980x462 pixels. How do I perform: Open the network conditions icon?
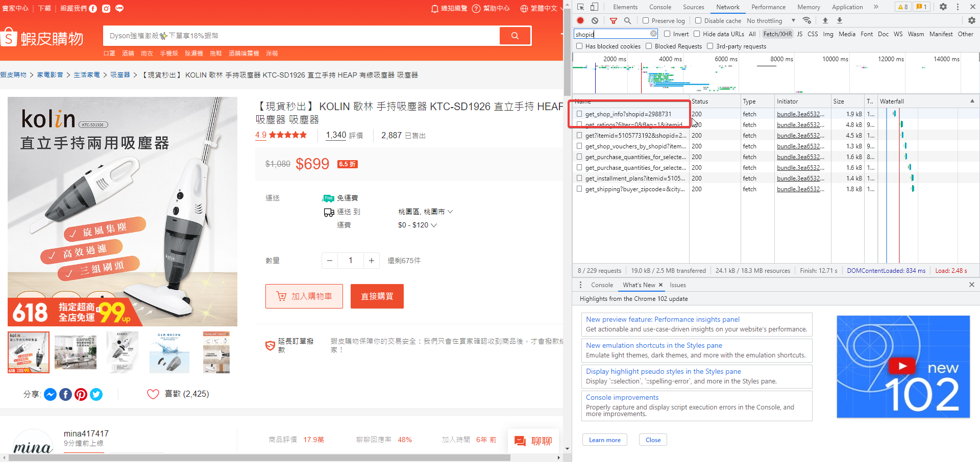(x=807, y=20)
